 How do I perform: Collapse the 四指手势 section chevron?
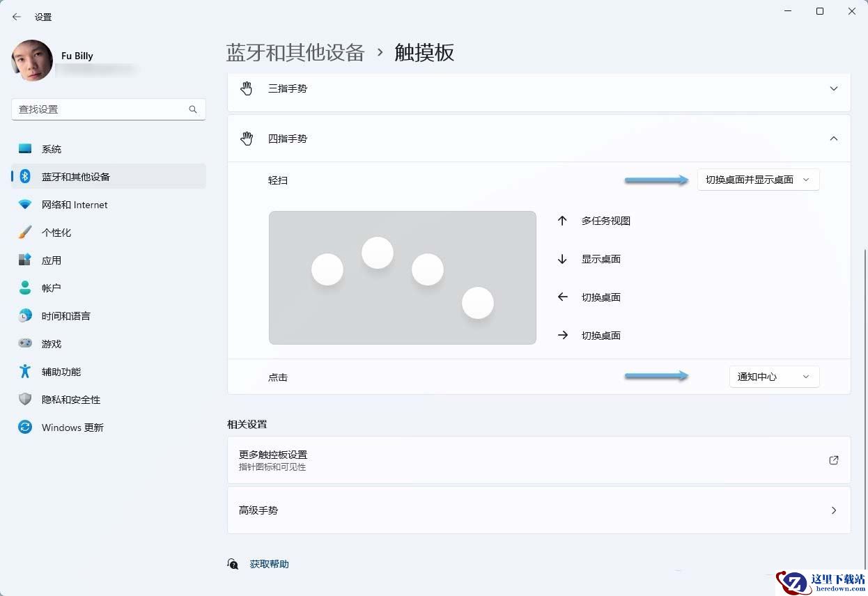(834, 139)
